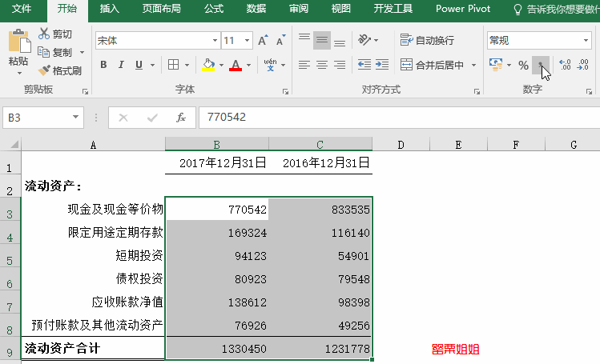Click the formula bar showing 770542
Screen dimensions: 600x364
(x=399, y=118)
